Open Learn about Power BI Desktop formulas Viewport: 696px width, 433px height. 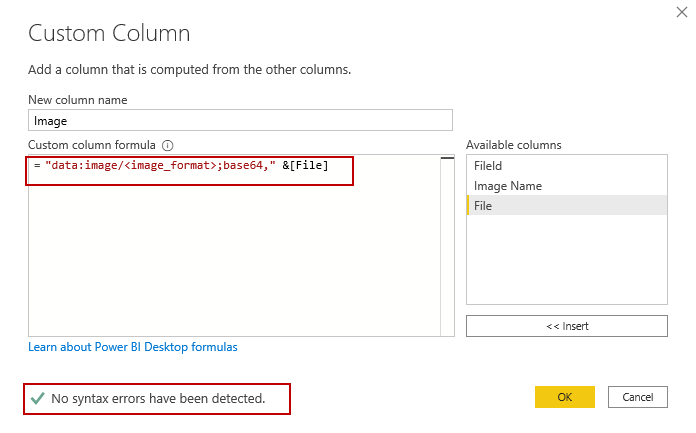(133, 347)
